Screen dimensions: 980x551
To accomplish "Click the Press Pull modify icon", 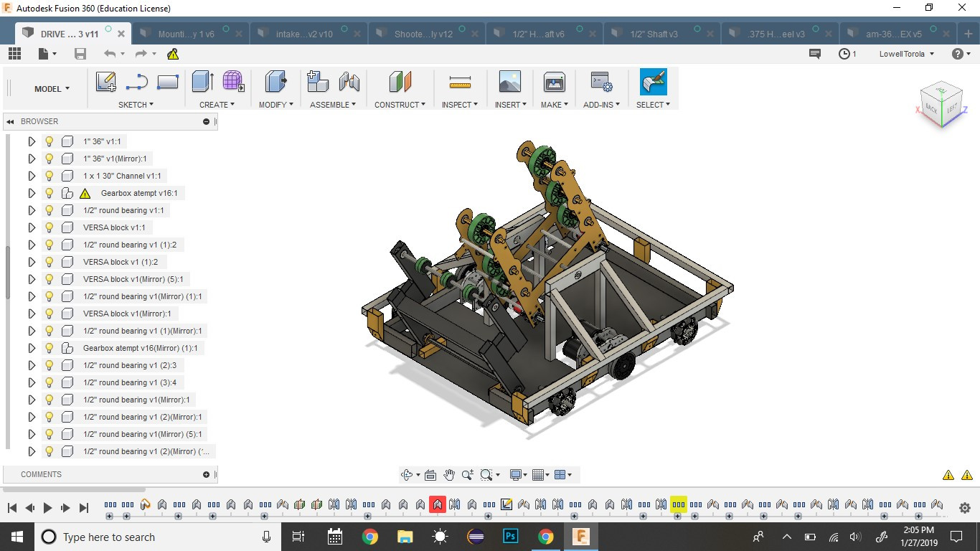I will (275, 82).
